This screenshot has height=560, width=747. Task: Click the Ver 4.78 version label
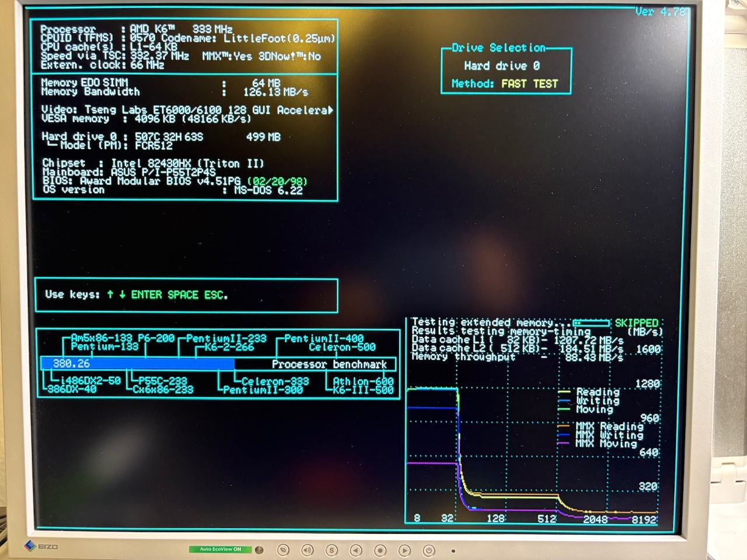point(660,11)
